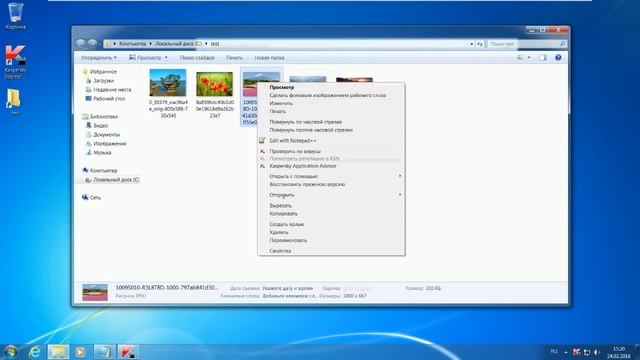Choose Печать in the context menu
The image size is (640, 360).
tap(331, 111)
